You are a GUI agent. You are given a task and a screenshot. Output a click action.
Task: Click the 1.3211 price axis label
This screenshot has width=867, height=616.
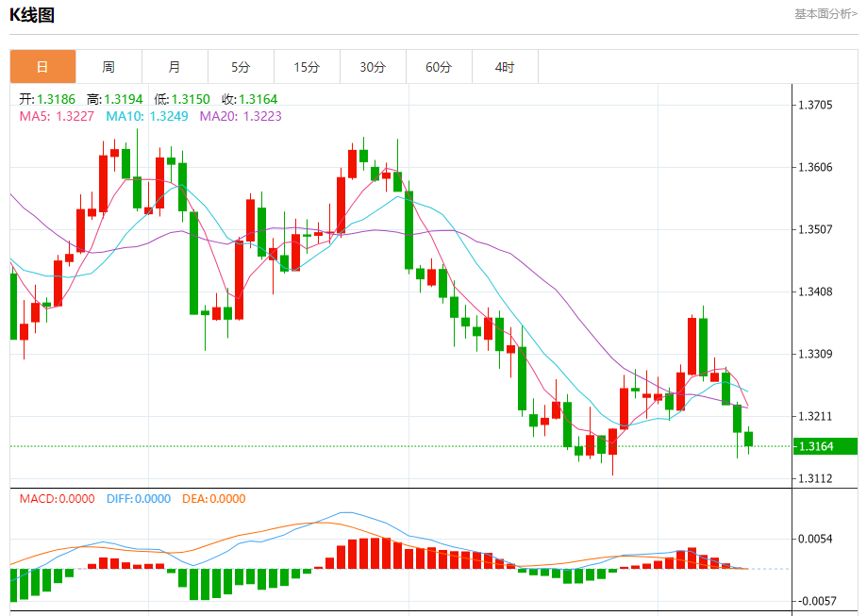coord(815,416)
